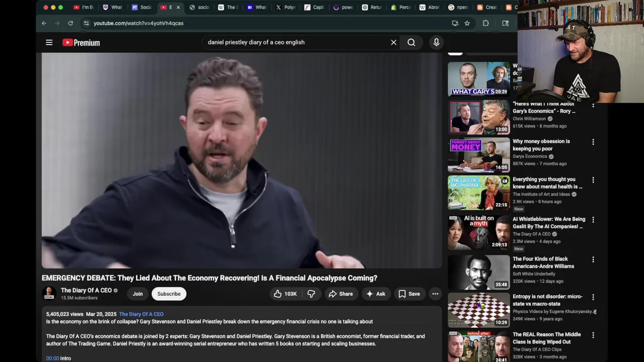Switch to the "Socia" tab

[x=142, y=8]
